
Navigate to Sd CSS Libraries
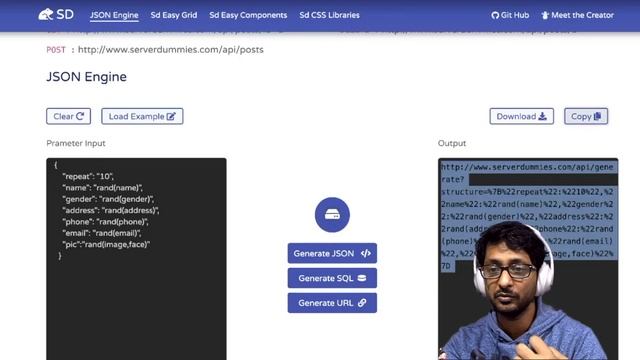tap(329, 15)
